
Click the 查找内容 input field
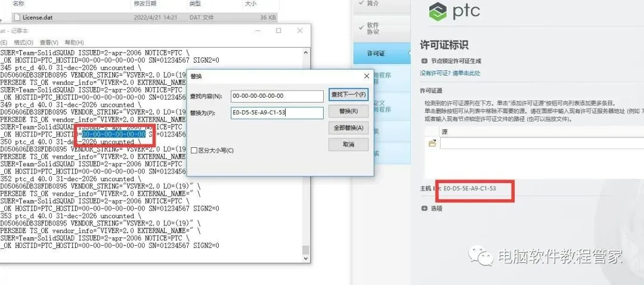[277, 96]
